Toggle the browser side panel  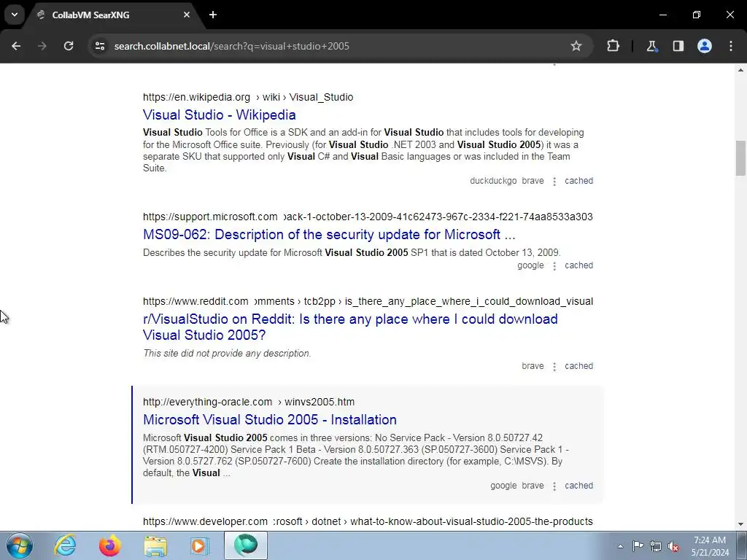pyautogui.click(x=678, y=46)
